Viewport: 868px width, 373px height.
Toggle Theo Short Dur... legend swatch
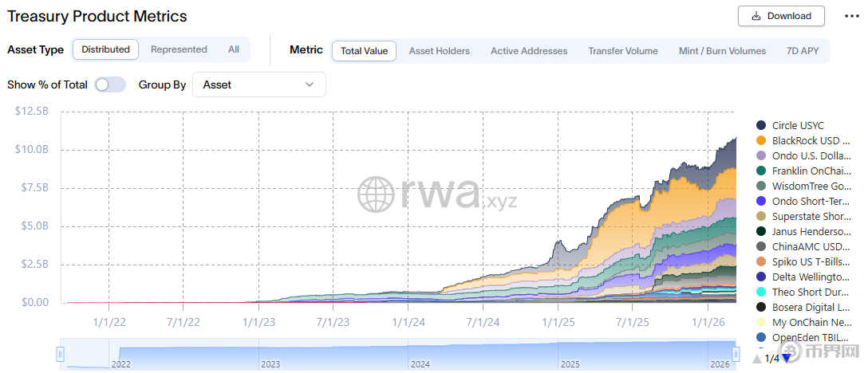(761, 292)
